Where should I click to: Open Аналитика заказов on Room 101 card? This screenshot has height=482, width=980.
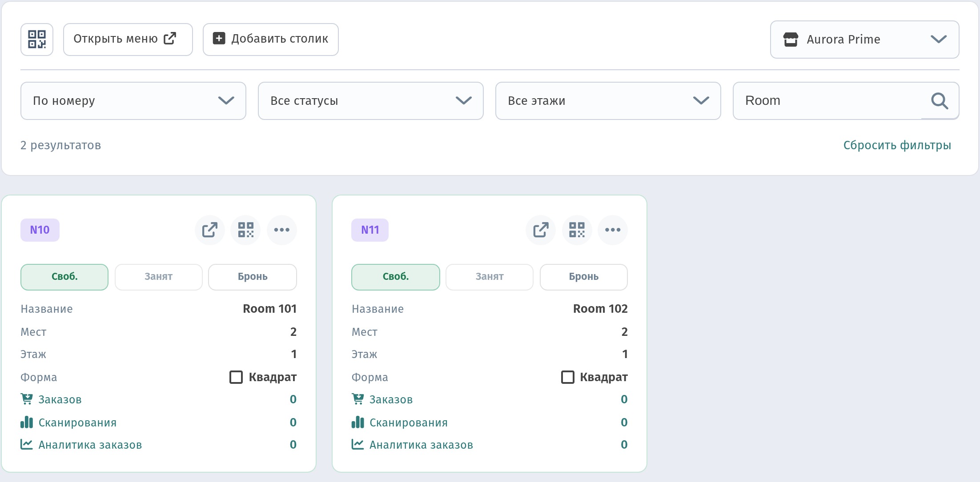[90, 445]
